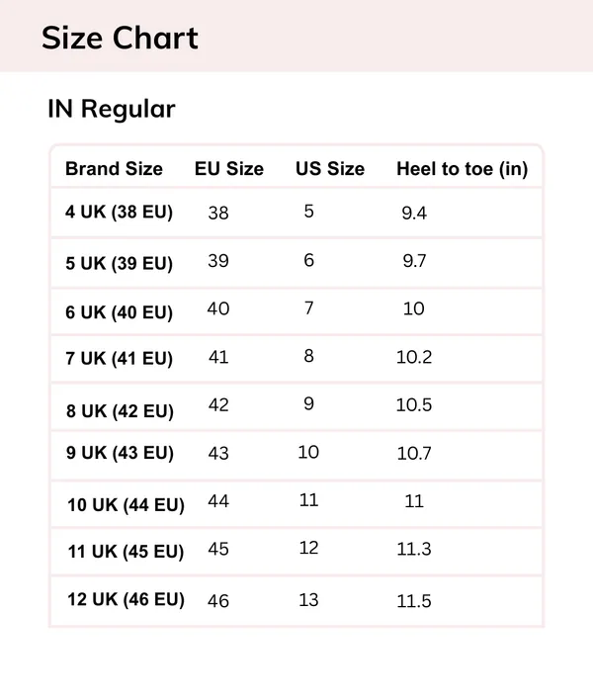Select the 12 UK (46 EU) row
Screen dimensions: 593x700
(296, 601)
